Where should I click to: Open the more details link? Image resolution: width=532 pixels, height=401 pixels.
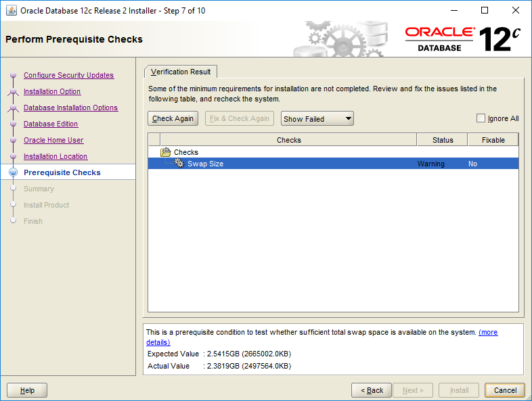488,332
